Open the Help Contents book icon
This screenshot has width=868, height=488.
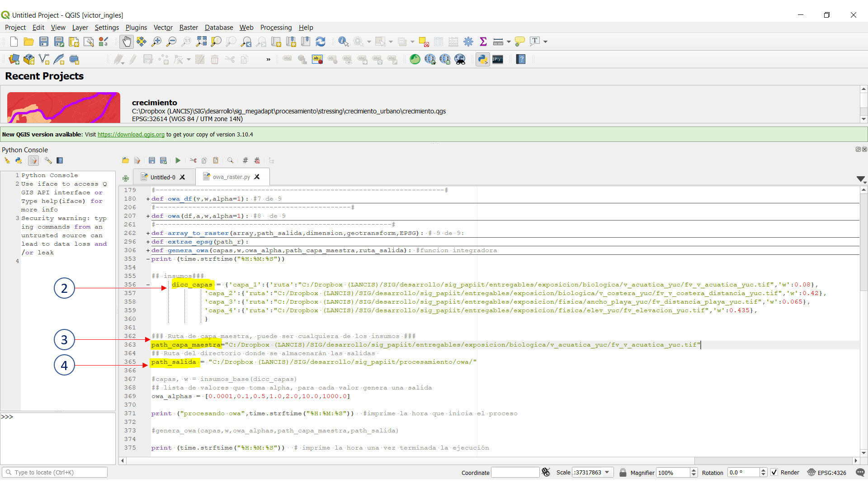click(521, 59)
